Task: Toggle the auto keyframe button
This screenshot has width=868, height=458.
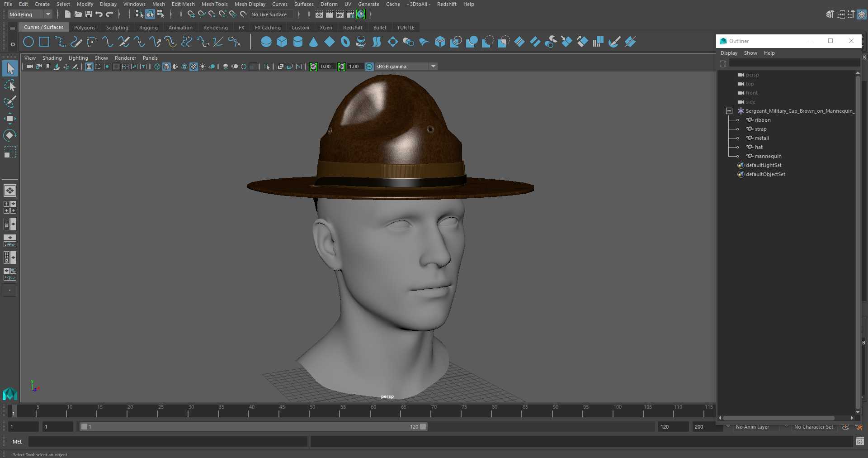Action: point(845,427)
